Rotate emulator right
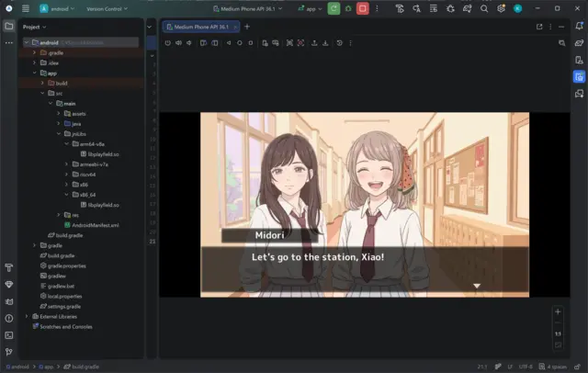588x373 pixels. point(214,43)
